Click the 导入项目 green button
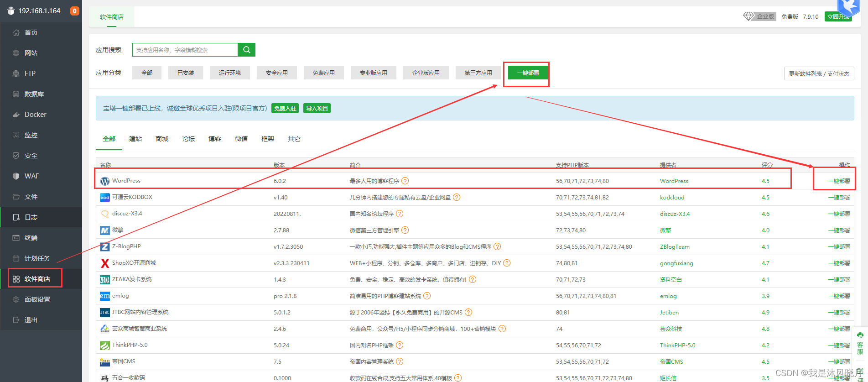 pyautogui.click(x=317, y=108)
